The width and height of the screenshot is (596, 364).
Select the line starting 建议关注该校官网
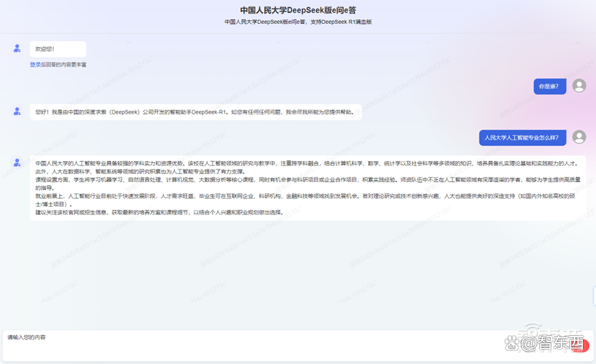(x=160, y=212)
